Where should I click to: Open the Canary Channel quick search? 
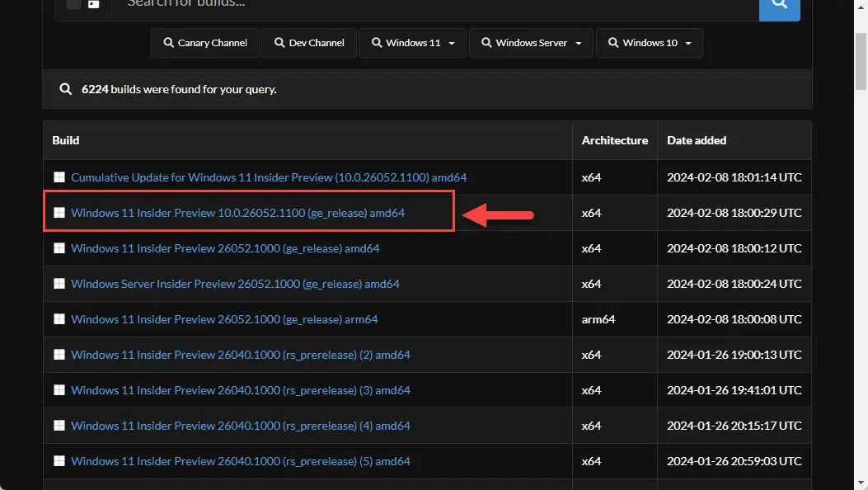click(205, 43)
